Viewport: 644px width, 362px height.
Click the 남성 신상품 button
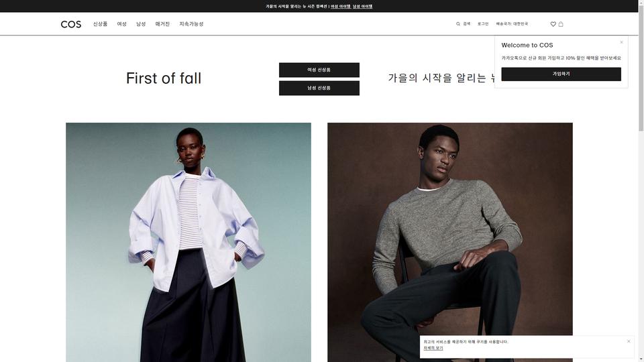coord(319,88)
